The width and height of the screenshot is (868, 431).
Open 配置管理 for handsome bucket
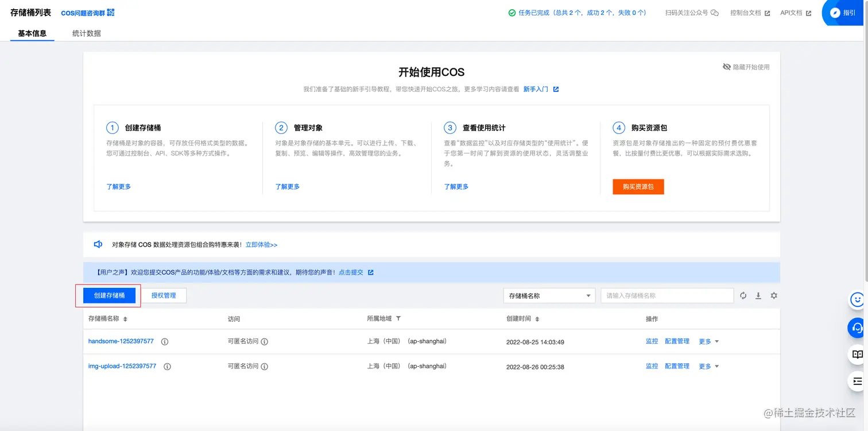click(677, 341)
